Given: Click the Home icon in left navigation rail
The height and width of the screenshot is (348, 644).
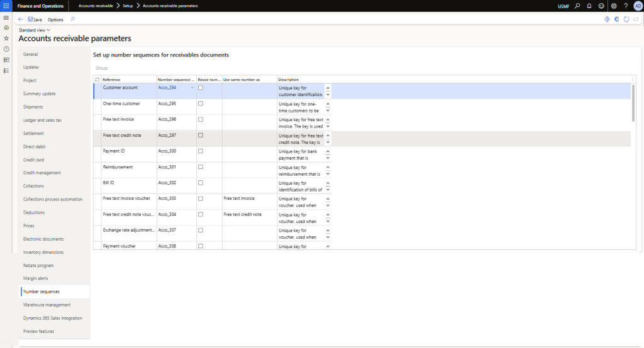Looking at the screenshot, I should pos(6,28).
